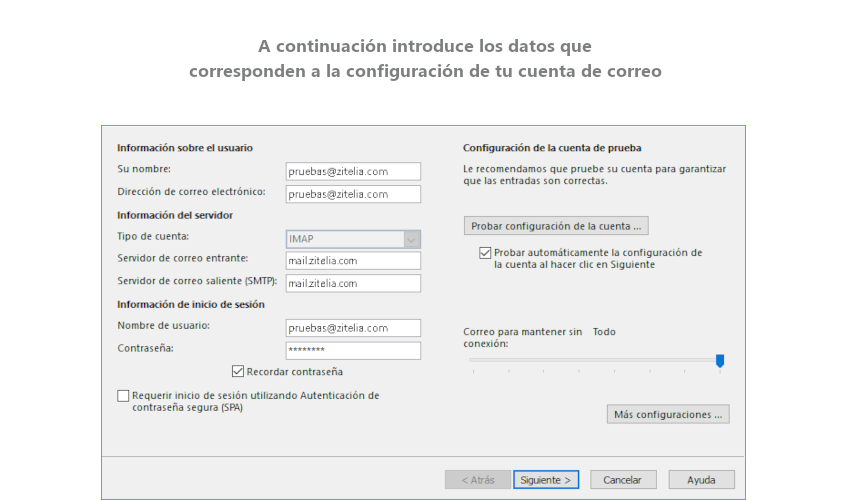850x500 pixels.
Task: Click the blue offline mail slider handle
Action: tap(719, 360)
